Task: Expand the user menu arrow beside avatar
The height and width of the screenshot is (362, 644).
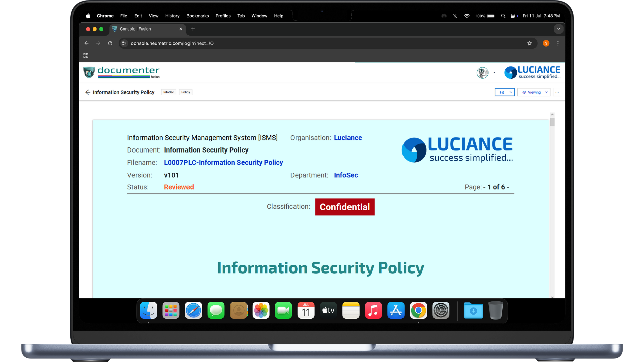Action: tap(494, 72)
